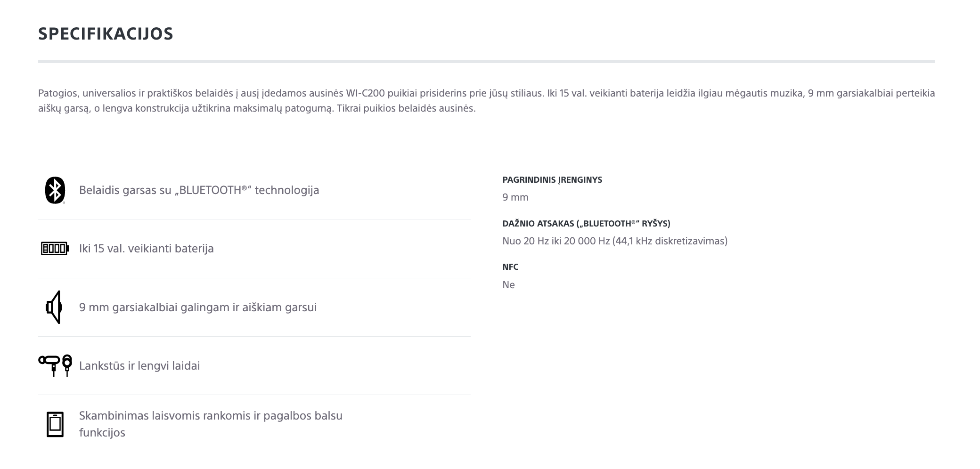
Task: Click the NFC spec label
Action: click(x=510, y=267)
